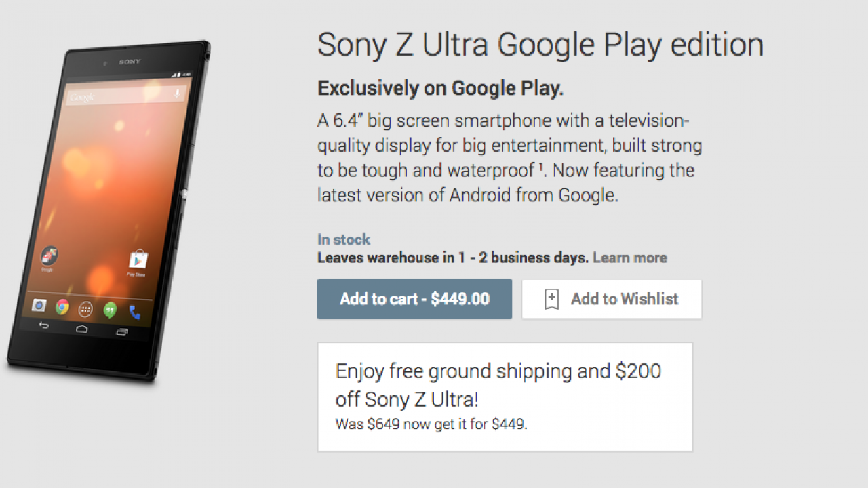
Task: Tap the Hangouts icon in phone dock
Action: tap(110, 310)
